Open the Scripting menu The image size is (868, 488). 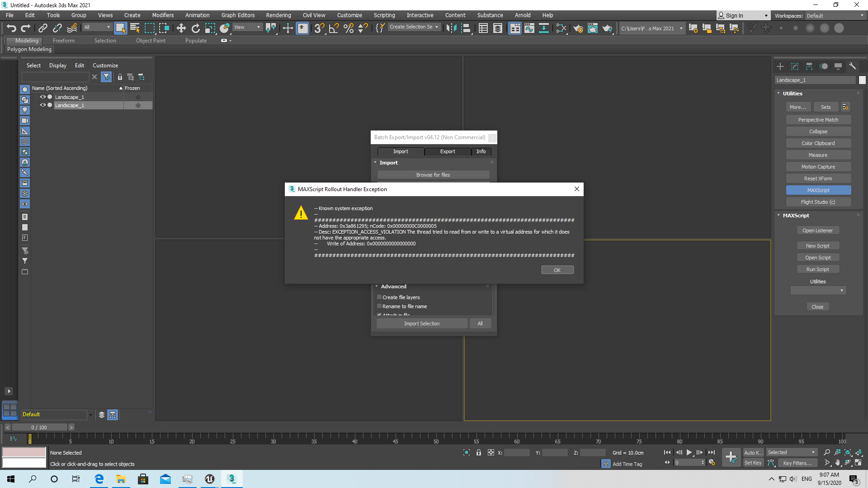click(x=384, y=15)
